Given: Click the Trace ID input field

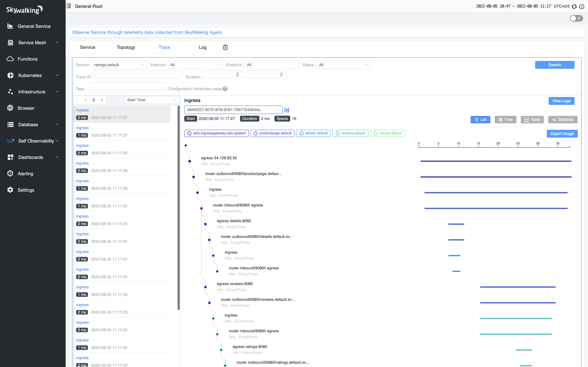Looking at the screenshot, I should [x=137, y=75].
